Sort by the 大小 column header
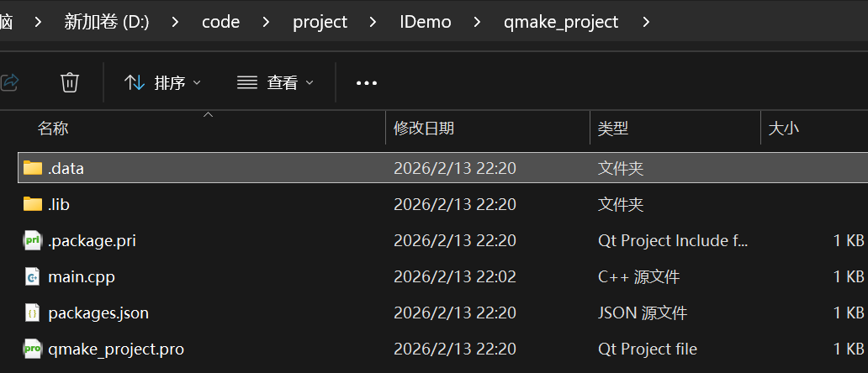The height and width of the screenshot is (373, 868). (784, 129)
